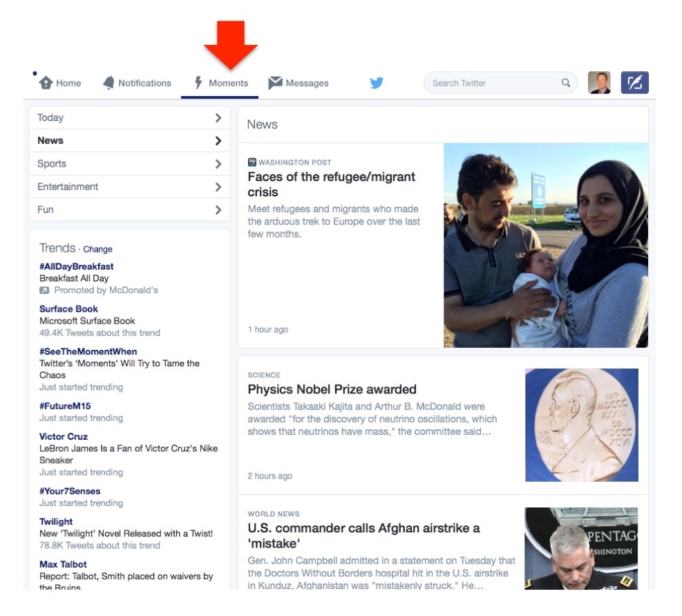Open the #AllDayBreakfast trend
682x616 pixels.
(76, 267)
